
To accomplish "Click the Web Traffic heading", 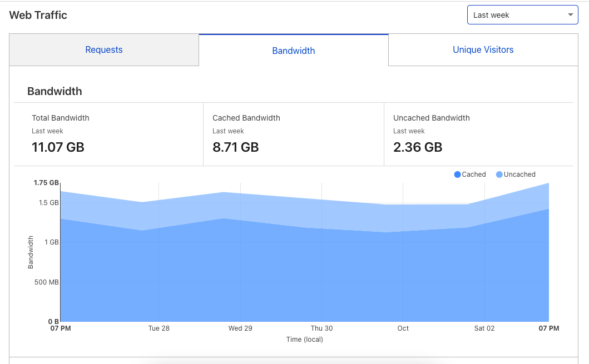I will pyautogui.click(x=38, y=15).
